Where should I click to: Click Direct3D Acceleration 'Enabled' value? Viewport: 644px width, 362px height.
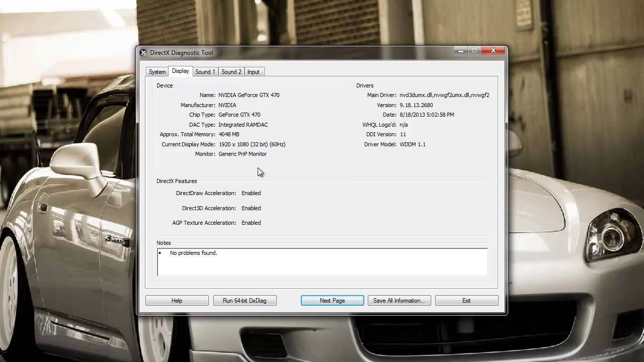(x=251, y=208)
